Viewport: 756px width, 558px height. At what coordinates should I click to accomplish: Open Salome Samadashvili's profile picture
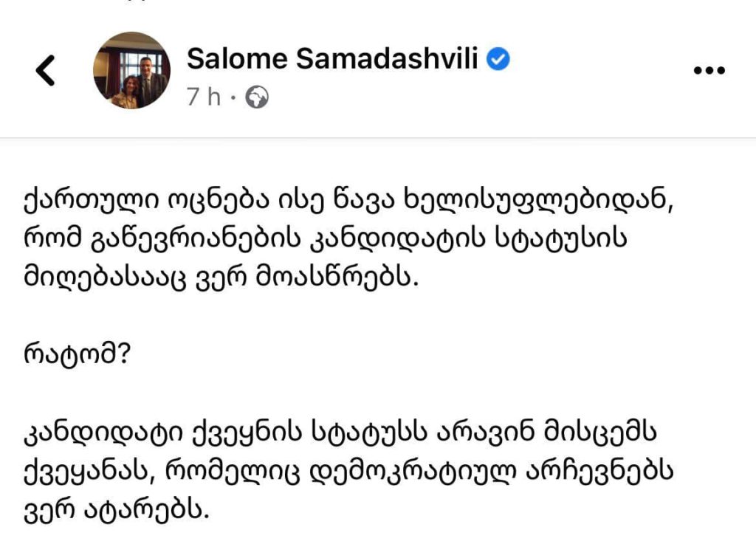[131, 70]
